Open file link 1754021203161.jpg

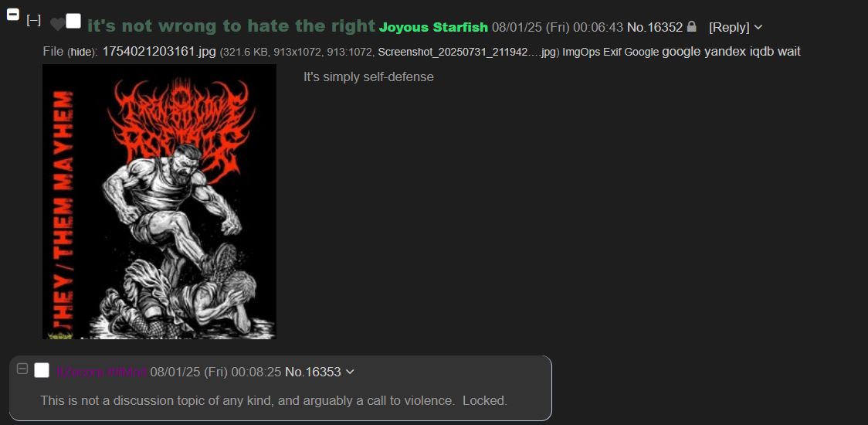pyautogui.click(x=159, y=52)
